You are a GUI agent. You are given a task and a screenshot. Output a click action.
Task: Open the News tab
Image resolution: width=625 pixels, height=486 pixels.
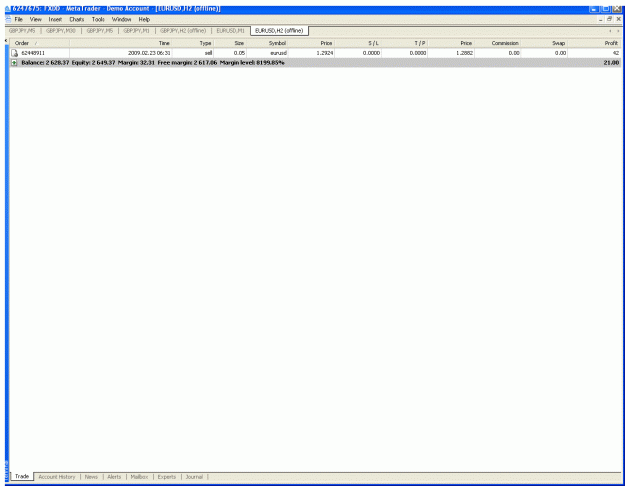(x=91, y=477)
